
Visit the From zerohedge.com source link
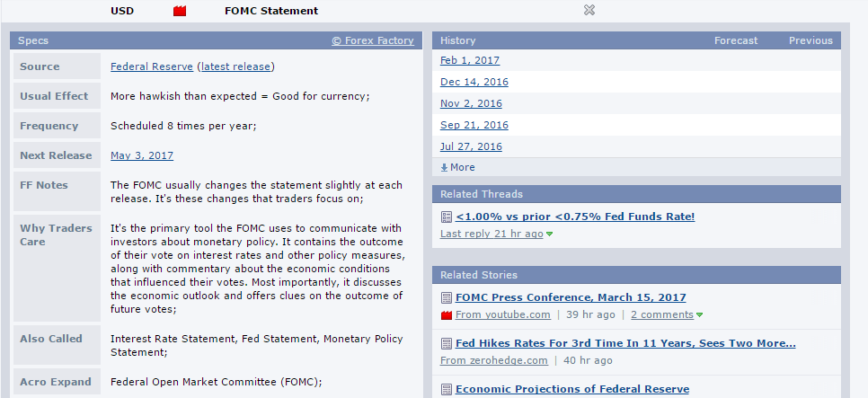(x=493, y=360)
